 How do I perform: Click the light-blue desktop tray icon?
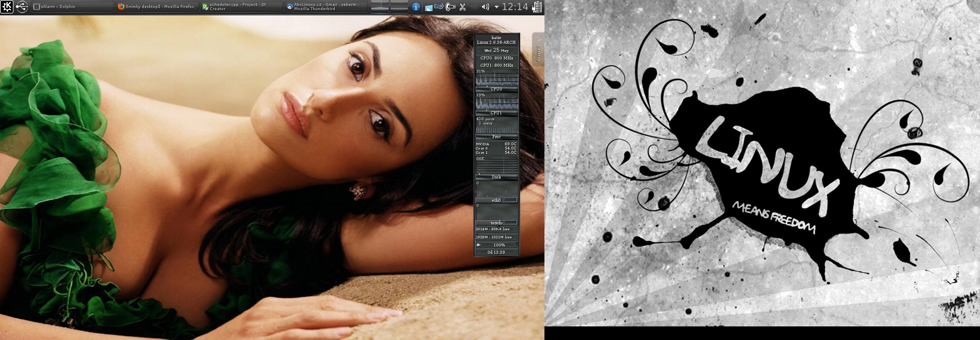429,8
